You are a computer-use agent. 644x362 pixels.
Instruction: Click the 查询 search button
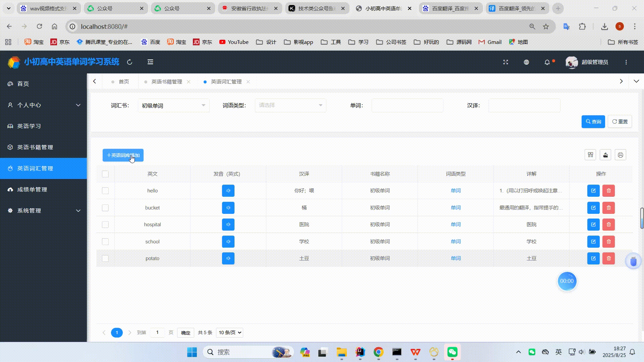[593, 122]
